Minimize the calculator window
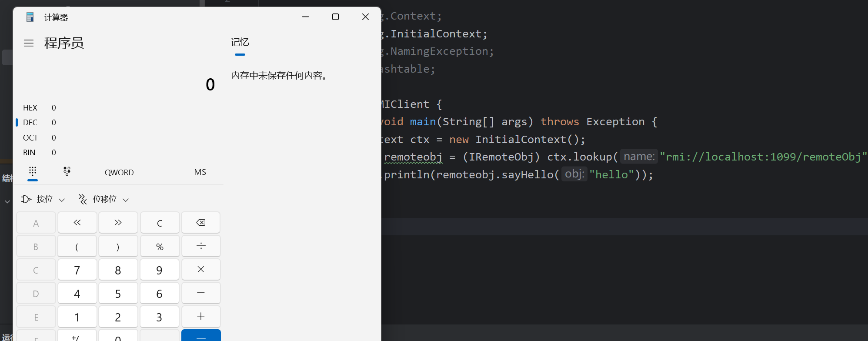 click(305, 17)
